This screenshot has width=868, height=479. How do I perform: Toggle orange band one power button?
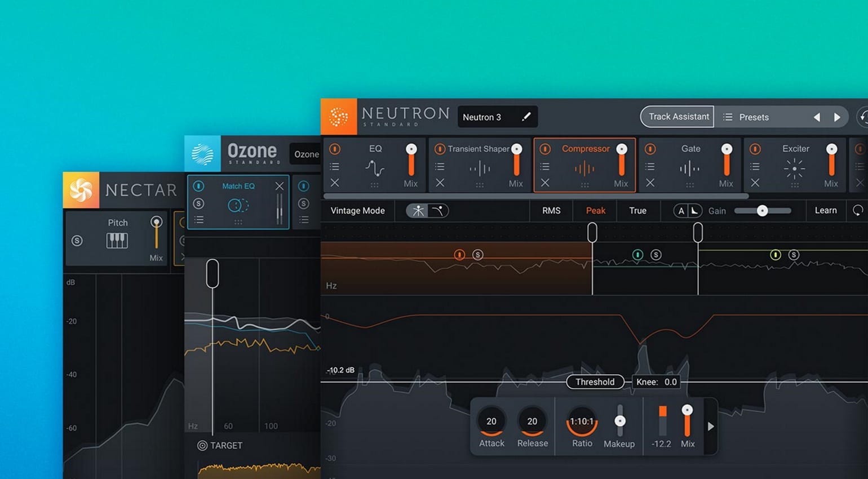[x=459, y=255]
